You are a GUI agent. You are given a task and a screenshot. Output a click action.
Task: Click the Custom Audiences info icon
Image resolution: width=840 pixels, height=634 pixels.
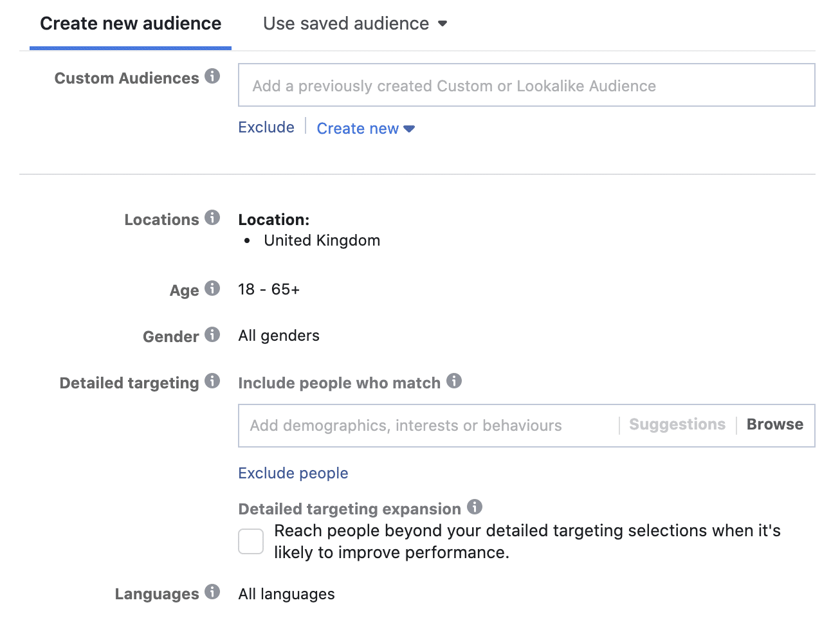click(x=213, y=75)
